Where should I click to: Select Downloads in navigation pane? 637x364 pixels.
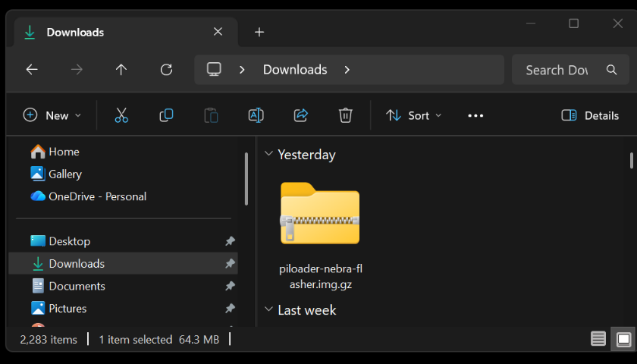pos(123,263)
